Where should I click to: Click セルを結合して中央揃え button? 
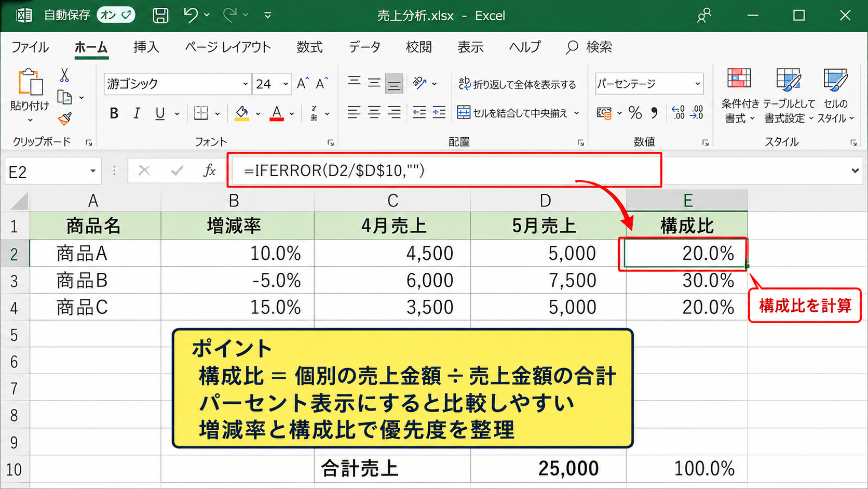513,113
